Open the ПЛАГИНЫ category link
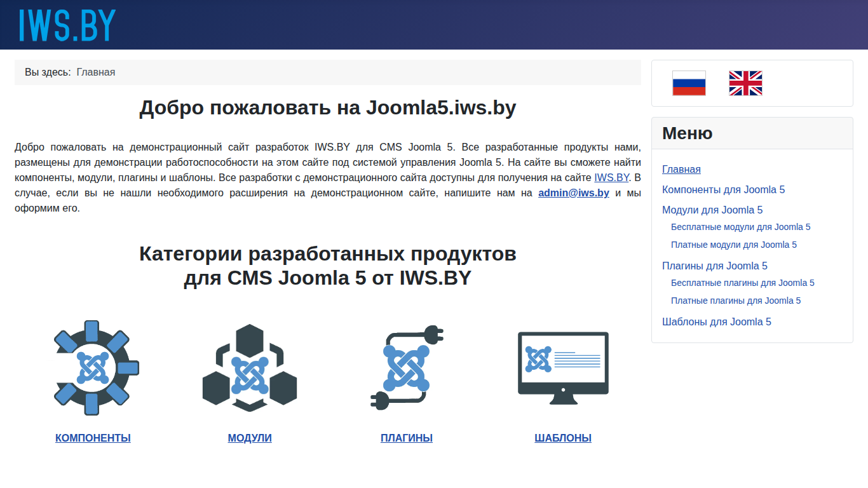The width and height of the screenshot is (868, 488). coord(407,438)
